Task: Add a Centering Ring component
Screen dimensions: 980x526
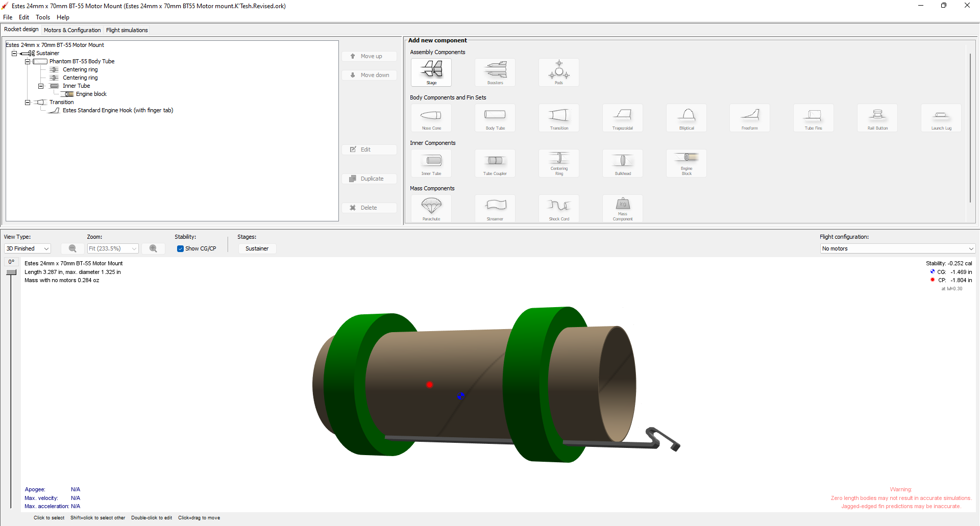Action: [x=559, y=163]
